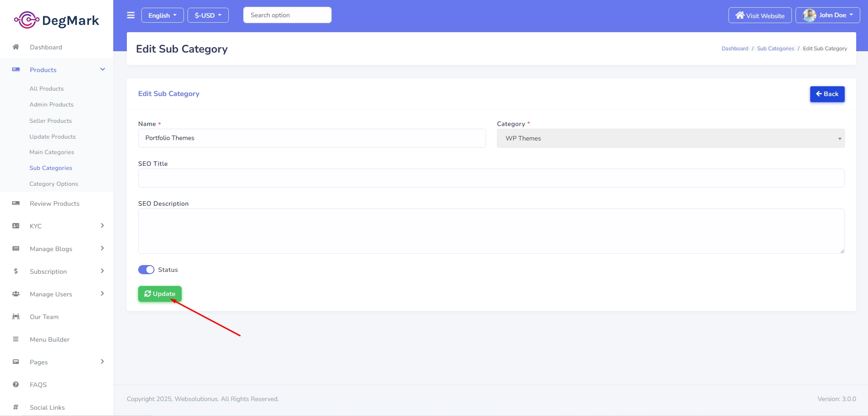Open FAQS menu item

(39, 385)
